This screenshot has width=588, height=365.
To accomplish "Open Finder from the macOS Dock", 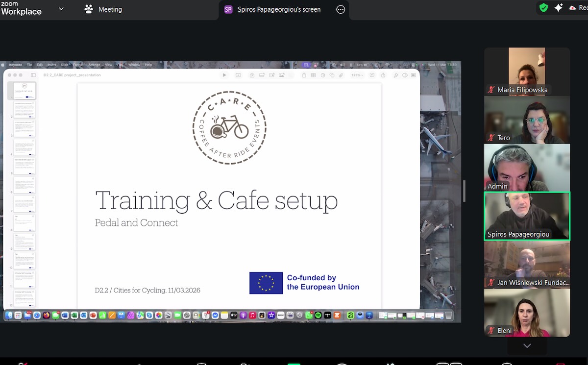I will (9, 316).
